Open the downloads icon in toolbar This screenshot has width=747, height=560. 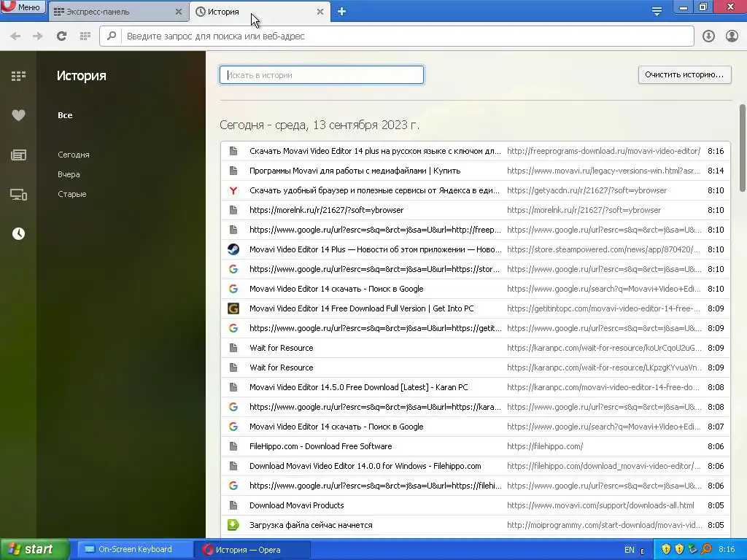[708, 36]
